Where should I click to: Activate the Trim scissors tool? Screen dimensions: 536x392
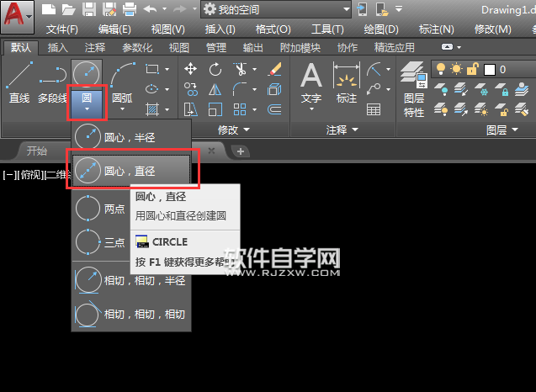pyautogui.click(x=241, y=69)
